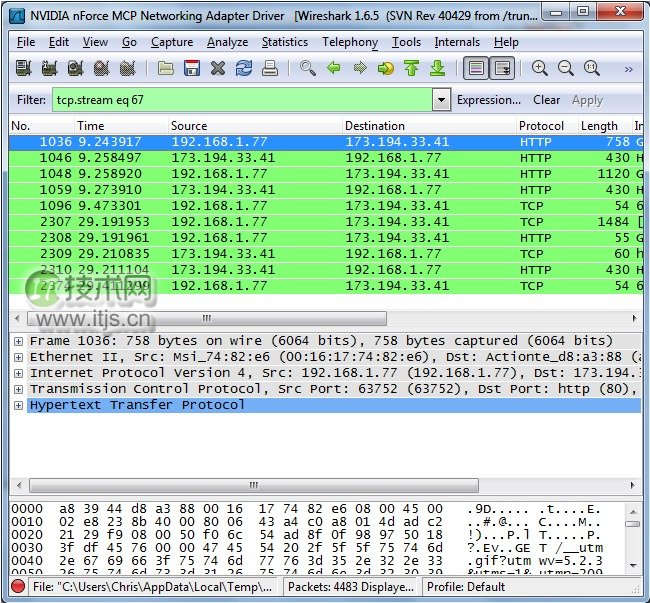Jump to the first packet icon

click(412, 68)
